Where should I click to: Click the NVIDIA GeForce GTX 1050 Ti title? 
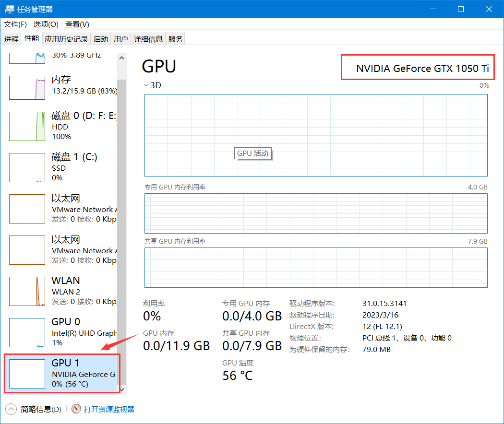(422, 69)
